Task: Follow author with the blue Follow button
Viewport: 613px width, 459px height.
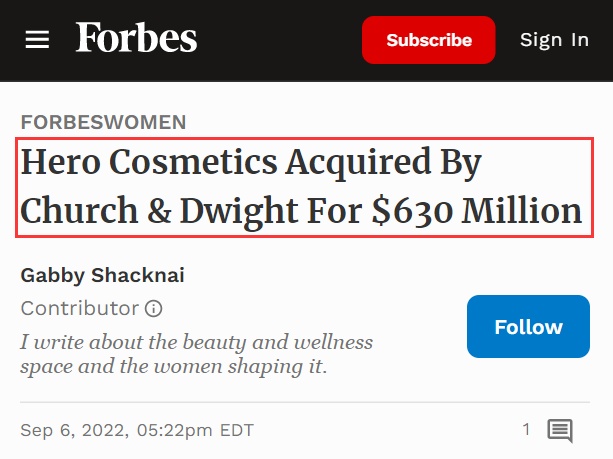Action: coord(528,327)
